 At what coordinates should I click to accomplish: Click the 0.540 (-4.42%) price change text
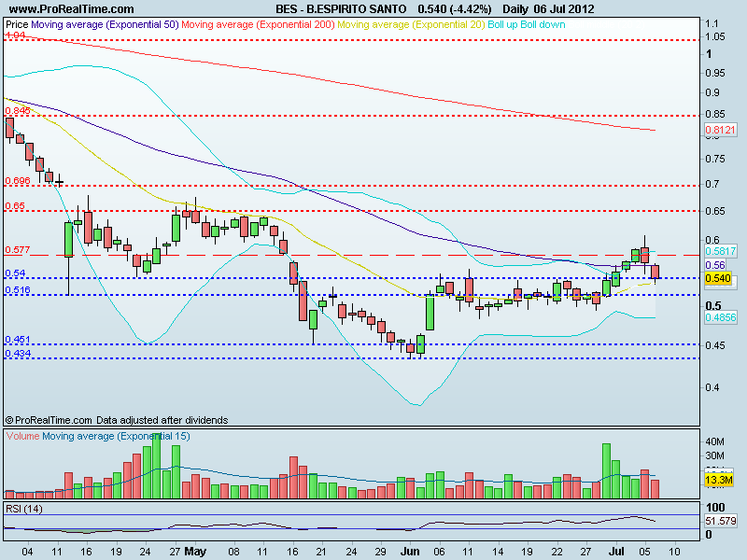coord(455,9)
